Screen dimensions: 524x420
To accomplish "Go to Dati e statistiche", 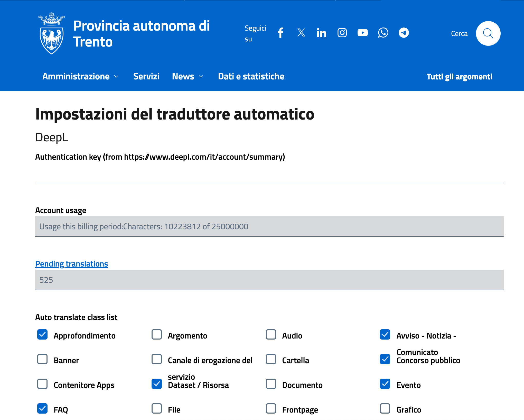I will pos(251,77).
